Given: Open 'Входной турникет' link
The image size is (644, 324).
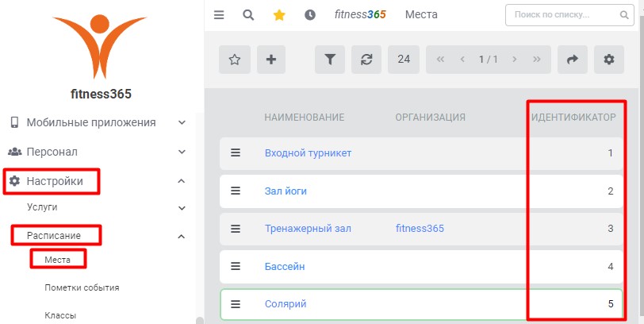Looking at the screenshot, I should pyautogui.click(x=308, y=153).
